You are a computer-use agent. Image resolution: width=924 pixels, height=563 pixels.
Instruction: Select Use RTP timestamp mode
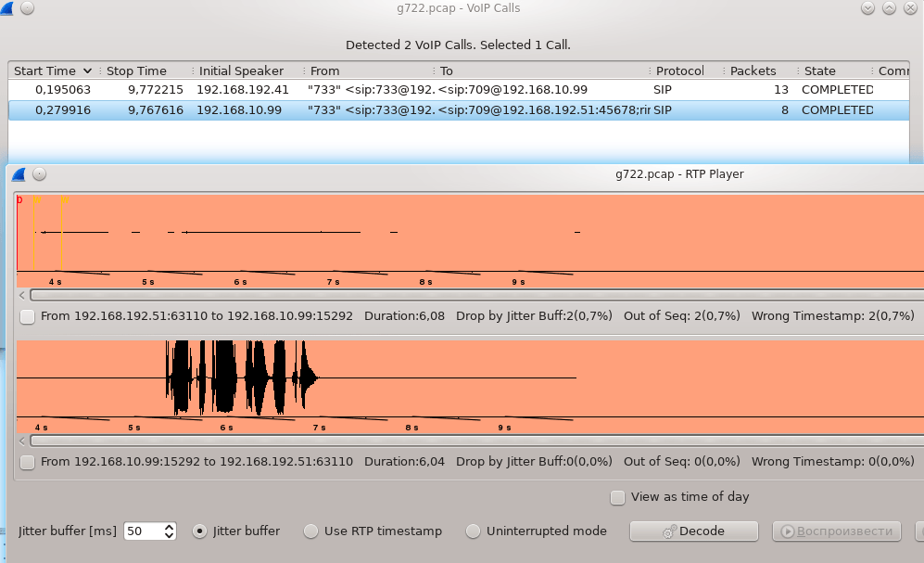pos(310,531)
